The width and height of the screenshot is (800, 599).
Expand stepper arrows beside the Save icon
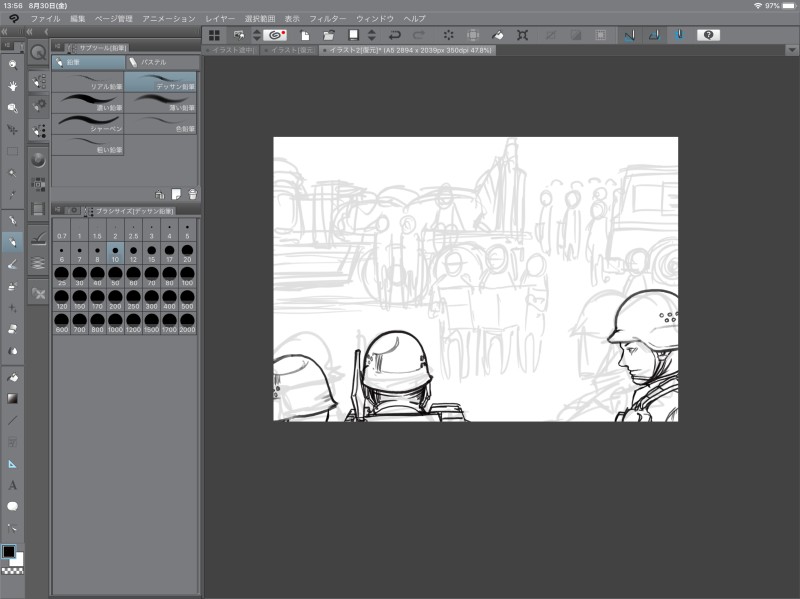372,35
